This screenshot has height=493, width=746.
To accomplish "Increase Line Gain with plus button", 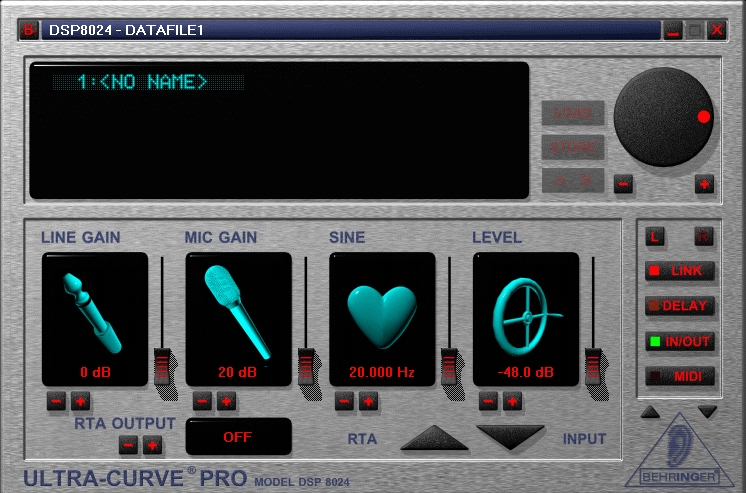I will [x=80, y=402].
